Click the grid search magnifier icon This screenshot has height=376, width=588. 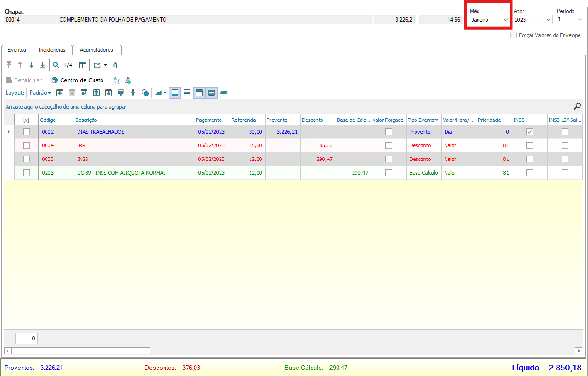click(x=578, y=106)
